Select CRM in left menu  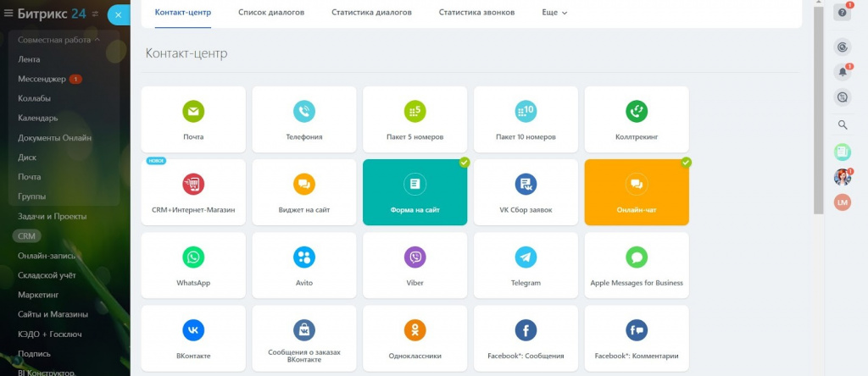point(26,236)
